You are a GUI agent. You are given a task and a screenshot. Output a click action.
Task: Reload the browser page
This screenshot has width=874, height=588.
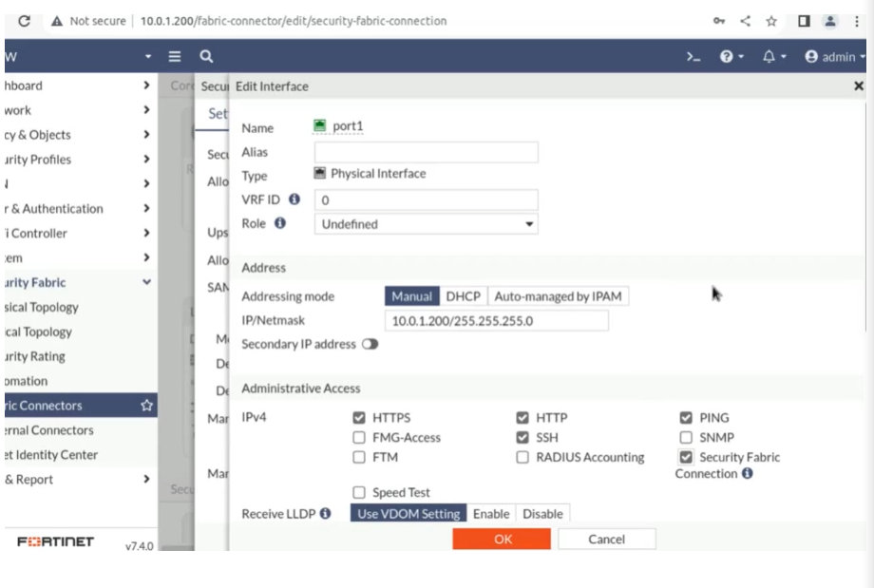click(24, 21)
